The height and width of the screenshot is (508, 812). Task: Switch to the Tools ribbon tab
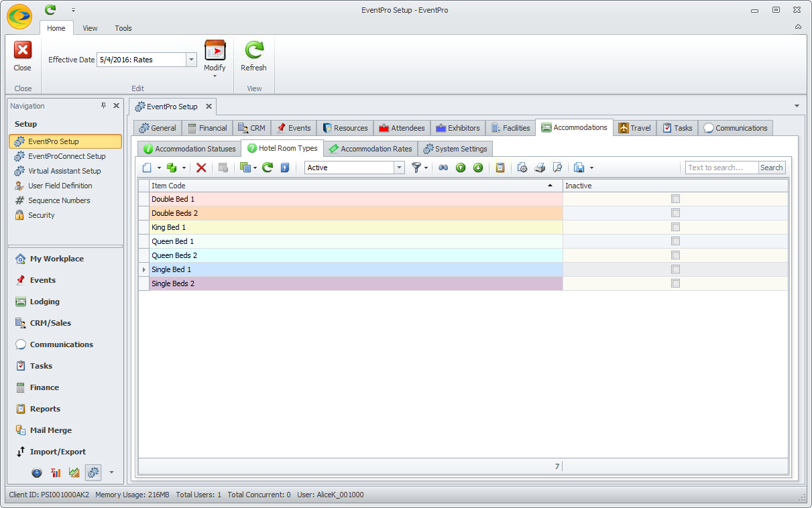point(123,28)
